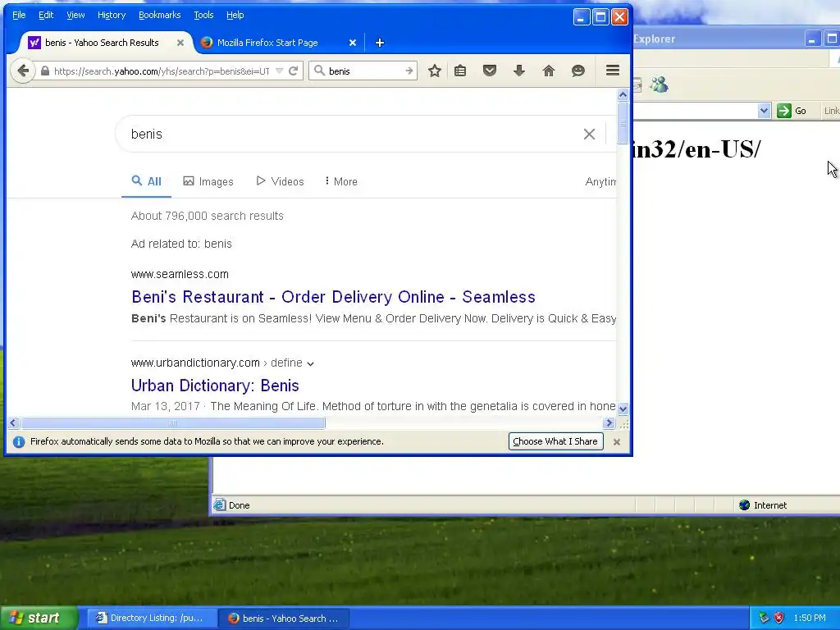Screen dimensions: 840x630
Task: Click Go button in Internet Explorer
Action: [792, 111]
